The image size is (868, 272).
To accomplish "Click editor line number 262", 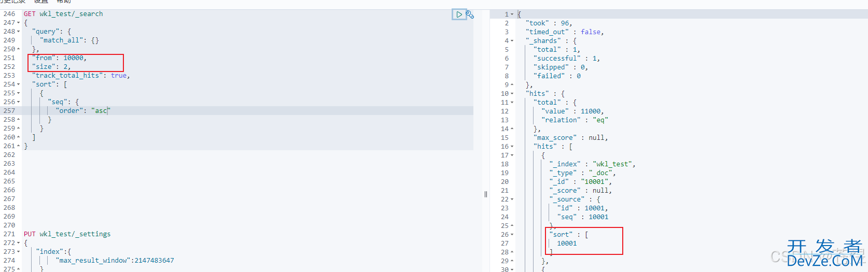I will pos(9,155).
